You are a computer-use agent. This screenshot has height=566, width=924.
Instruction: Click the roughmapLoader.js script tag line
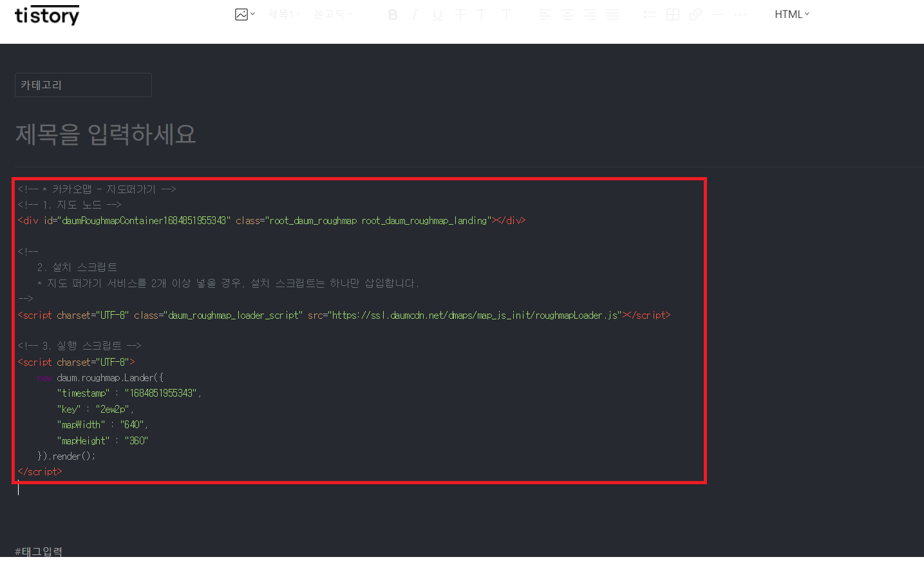pyautogui.click(x=344, y=315)
